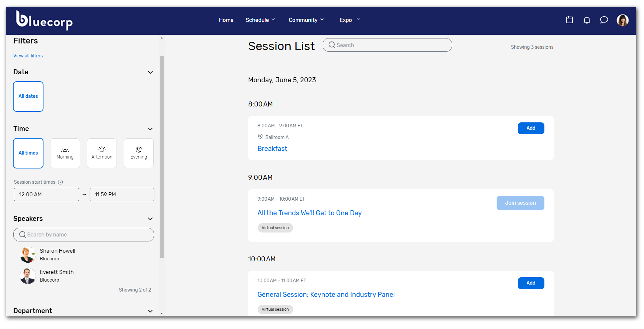The image size is (644, 329).
Task: Click the profile avatar in the top bar
Action: point(623,20)
